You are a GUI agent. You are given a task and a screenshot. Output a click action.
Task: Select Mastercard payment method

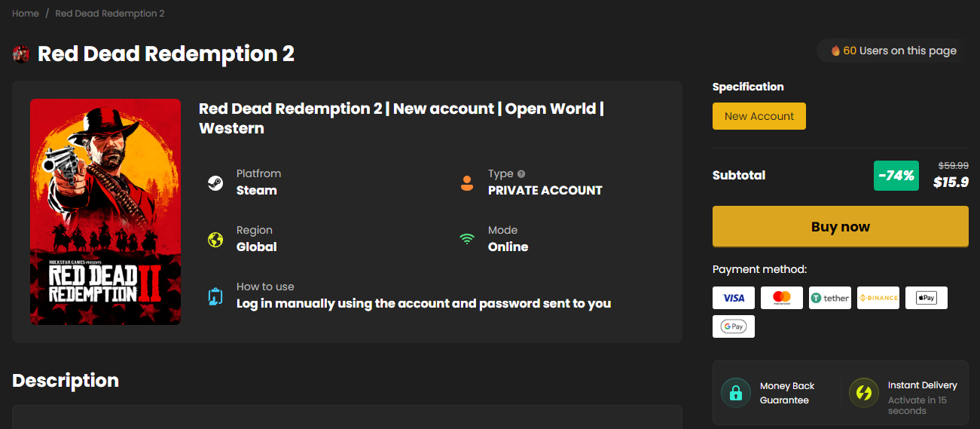(782, 298)
